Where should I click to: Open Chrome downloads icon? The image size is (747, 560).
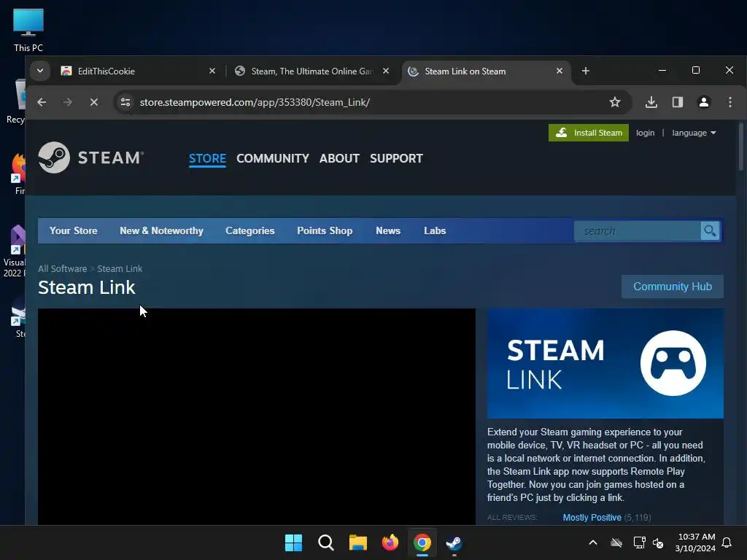coord(651,102)
